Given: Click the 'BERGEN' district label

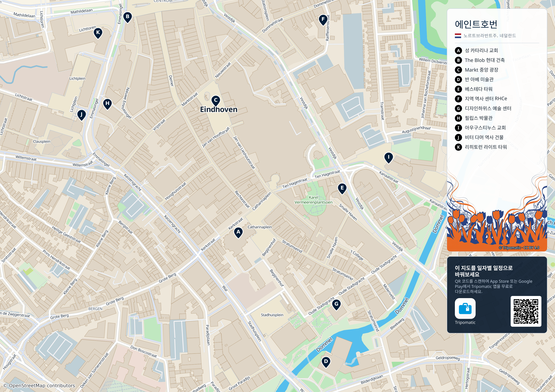Looking at the screenshot, I should 95,309.
